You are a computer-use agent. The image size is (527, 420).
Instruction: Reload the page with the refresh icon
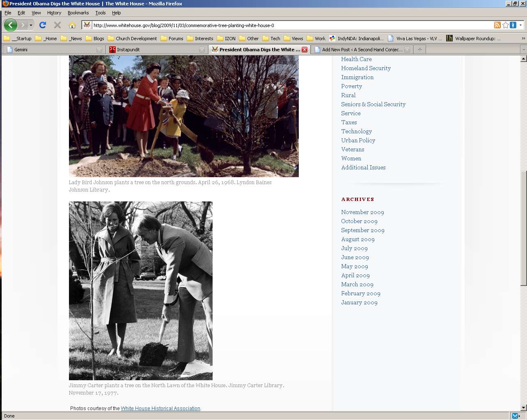pyautogui.click(x=42, y=25)
